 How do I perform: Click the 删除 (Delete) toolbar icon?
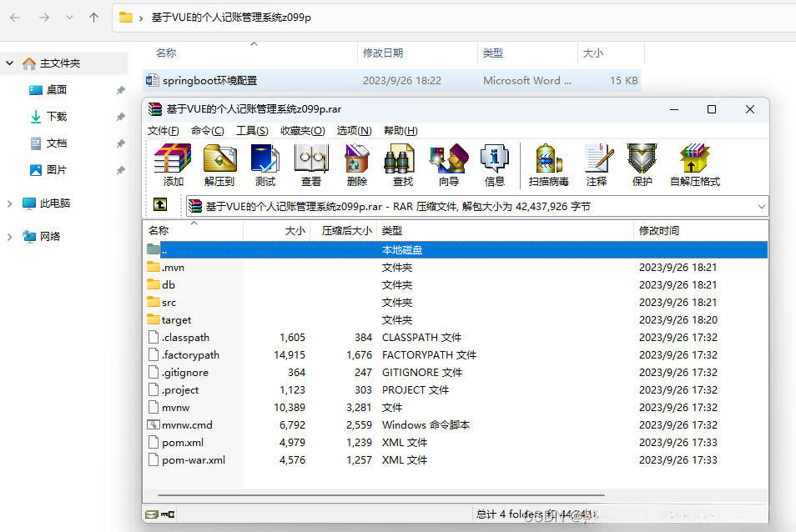click(x=357, y=164)
